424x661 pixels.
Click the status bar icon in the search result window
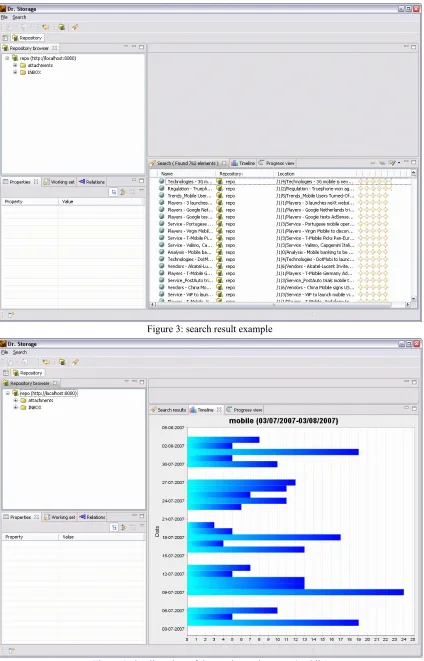click(x=11, y=314)
